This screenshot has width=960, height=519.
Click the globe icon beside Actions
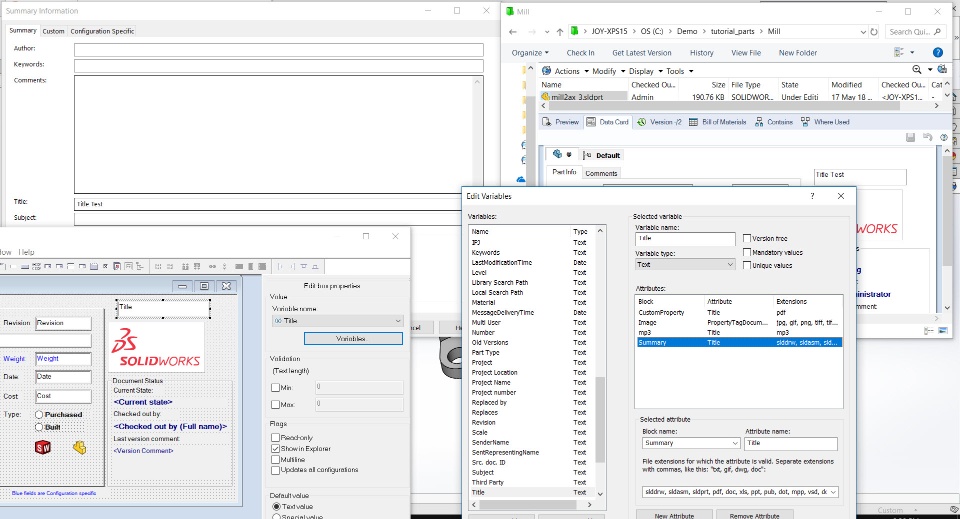tap(546, 71)
